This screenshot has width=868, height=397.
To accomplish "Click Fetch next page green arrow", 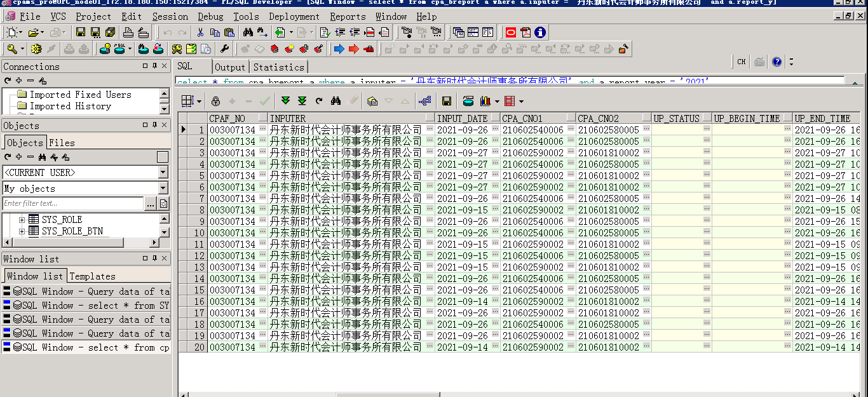I will (x=285, y=101).
